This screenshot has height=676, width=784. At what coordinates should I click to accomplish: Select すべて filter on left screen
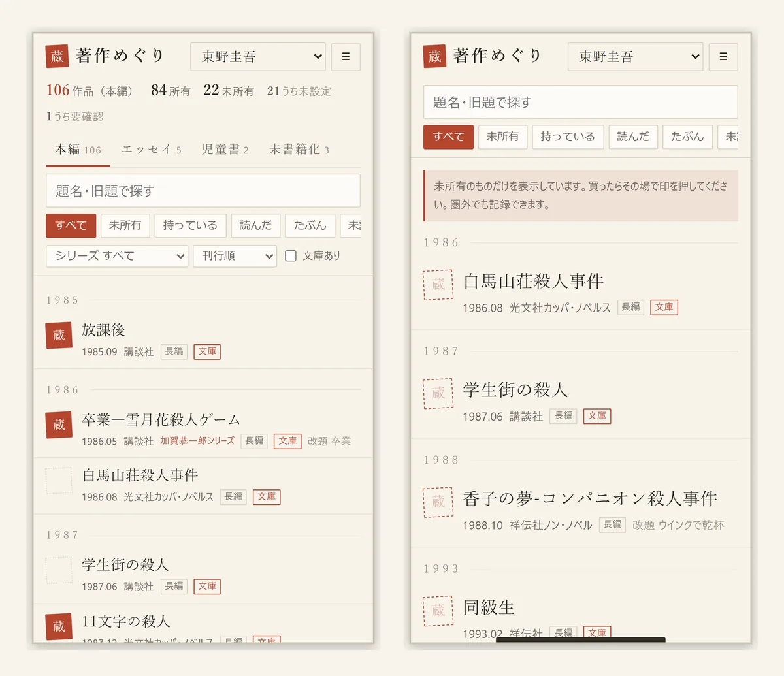(71, 225)
